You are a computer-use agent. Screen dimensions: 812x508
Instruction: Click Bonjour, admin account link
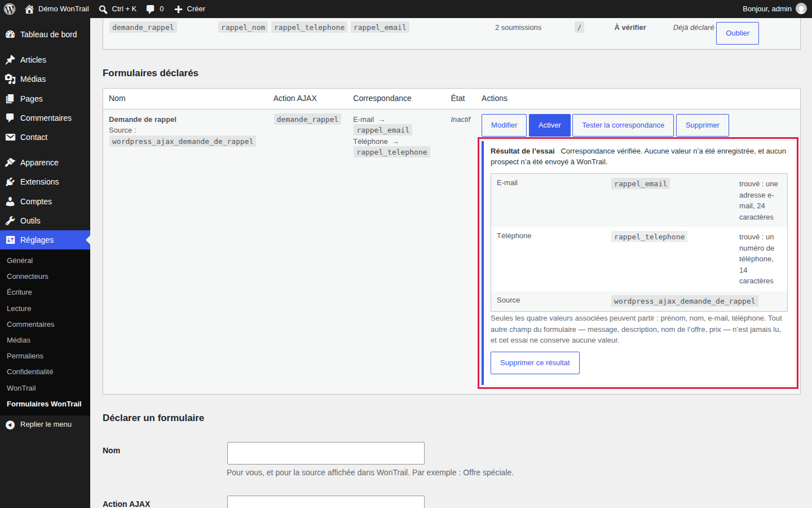[x=775, y=9]
